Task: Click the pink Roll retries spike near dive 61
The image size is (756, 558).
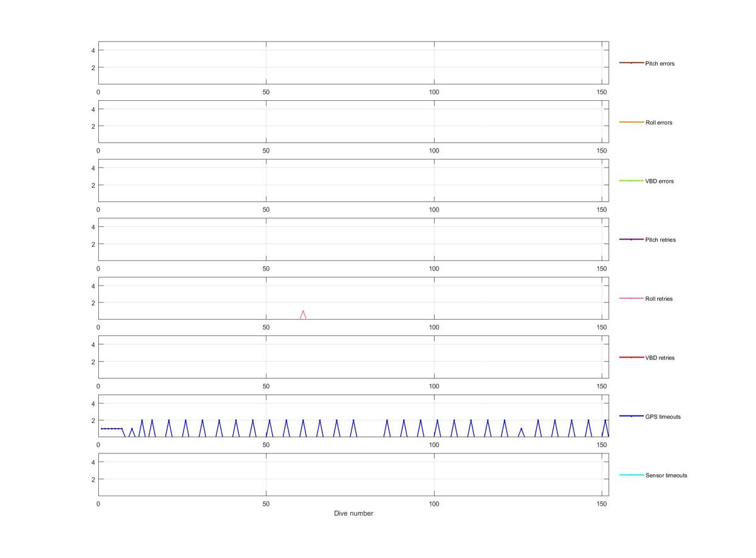Action: (x=303, y=315)
